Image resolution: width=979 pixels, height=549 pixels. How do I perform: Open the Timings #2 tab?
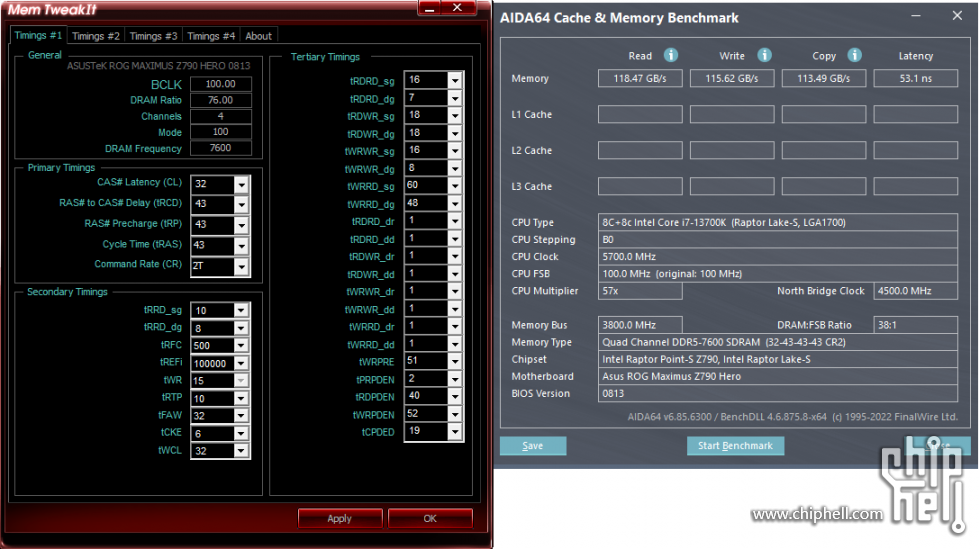pyautogui.click(x=96, y=36)
